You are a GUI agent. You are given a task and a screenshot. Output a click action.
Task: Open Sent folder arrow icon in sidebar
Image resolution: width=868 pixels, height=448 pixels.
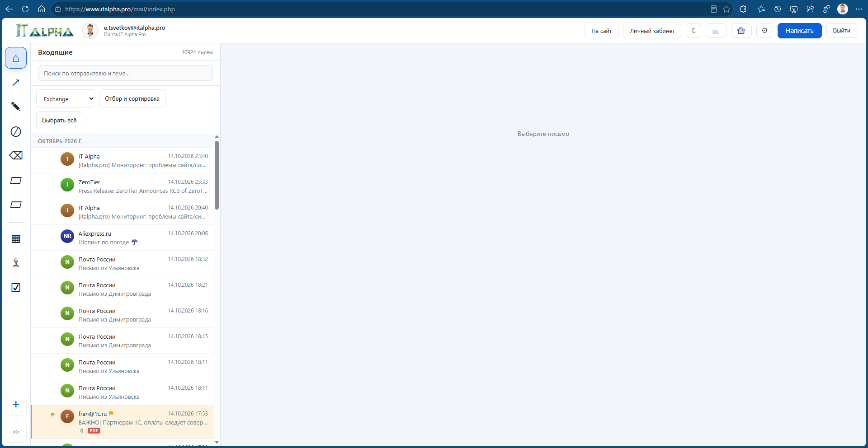[16, 83]
